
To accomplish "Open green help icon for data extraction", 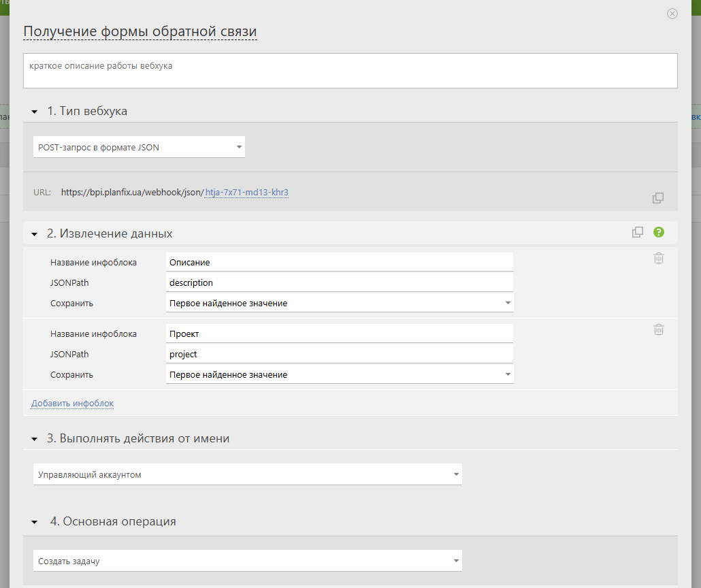I will (x=658, y=232).
